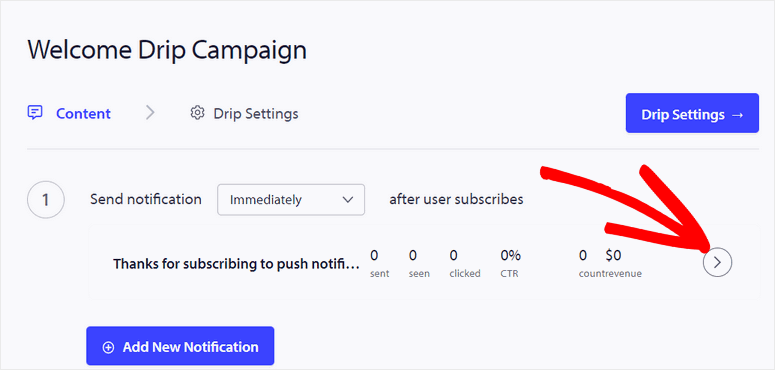775x370 pixels.
Task: Open the Immediately timing dropdown
Action: pos(291,200)
